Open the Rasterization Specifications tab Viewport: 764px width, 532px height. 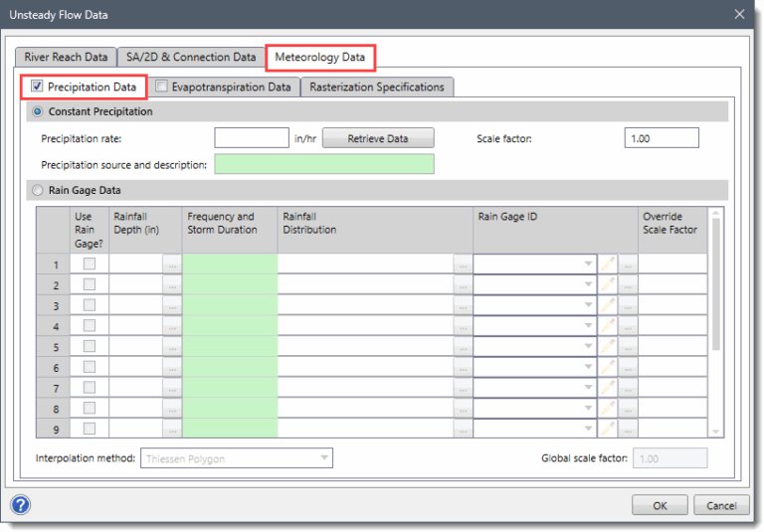376,88
